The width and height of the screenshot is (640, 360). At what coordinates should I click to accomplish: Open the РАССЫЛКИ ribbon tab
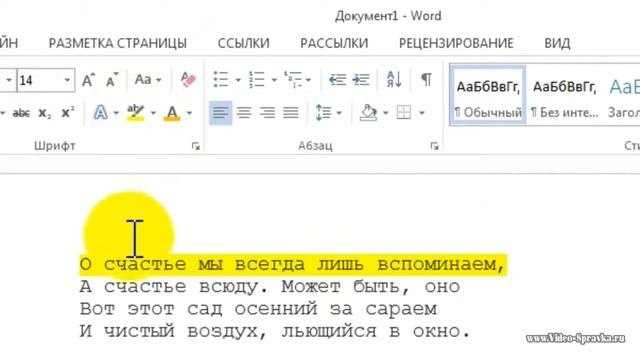tap(334, 43)
